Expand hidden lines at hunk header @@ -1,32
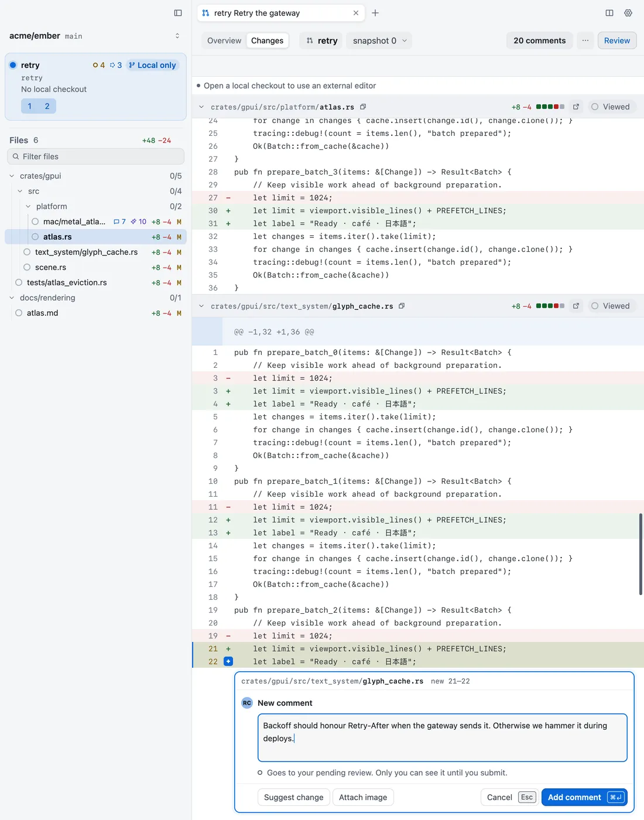Screen dimensions: 644x820 point(207,332)
